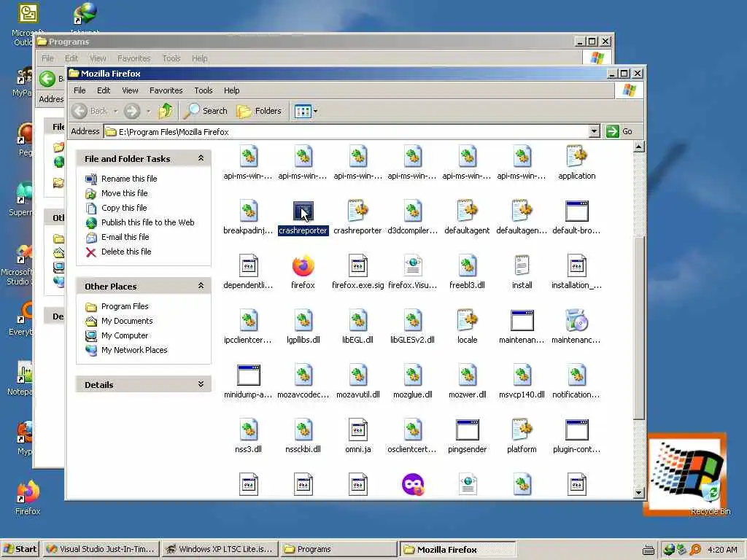747x560 pixels.
Task: Click Copy this file link
Action: 124,208
